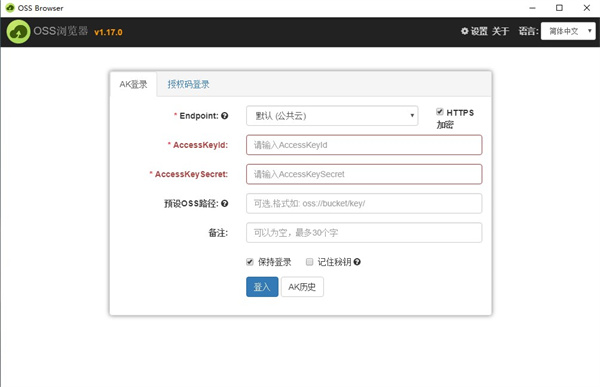Click the OSS Browser cloud logo icon
Viewport: 600px width, 387px height.
click(18, 32)
